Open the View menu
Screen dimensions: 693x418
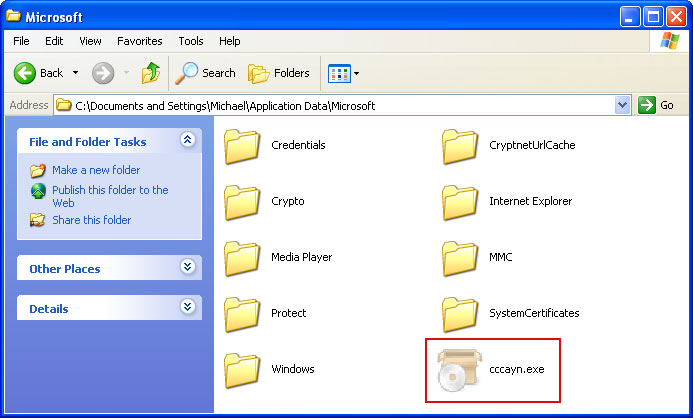[90, 41]
